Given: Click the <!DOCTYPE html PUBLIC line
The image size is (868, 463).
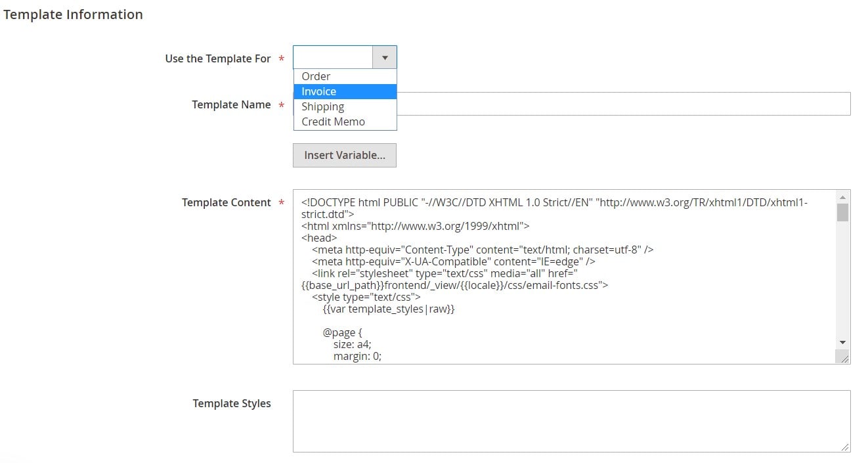Looking at the screenshot, I should [555, 202].
